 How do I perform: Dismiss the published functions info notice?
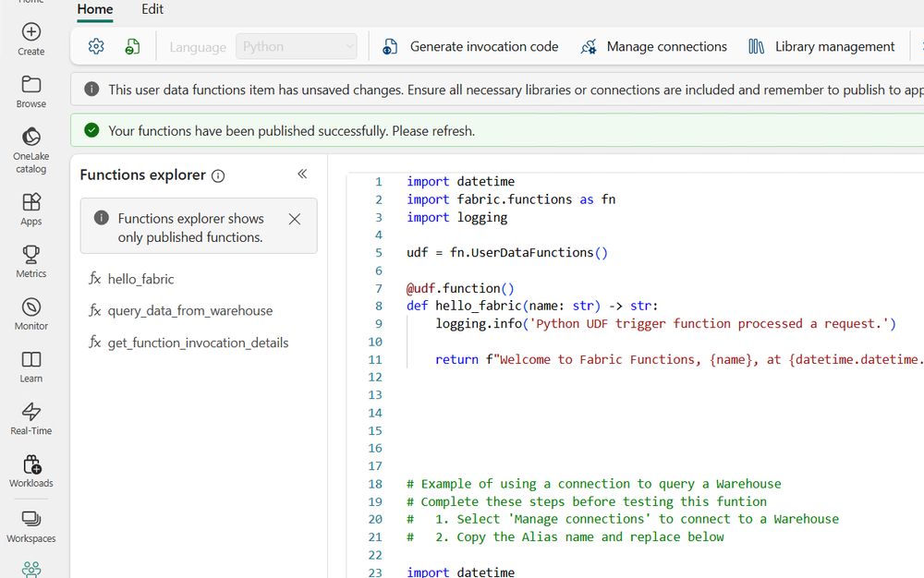tap(295, 219)
